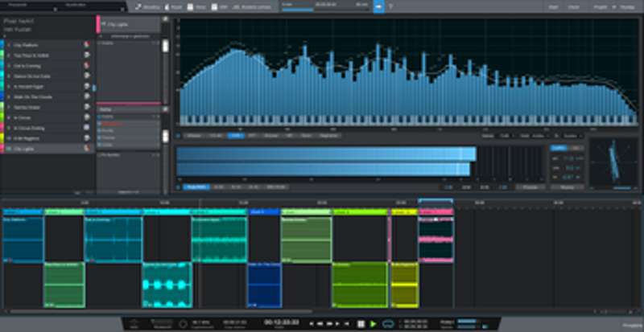Select the 1/3 octave spectrum mode tab
This screenshot has height=332, width=644.
point(216,135)
